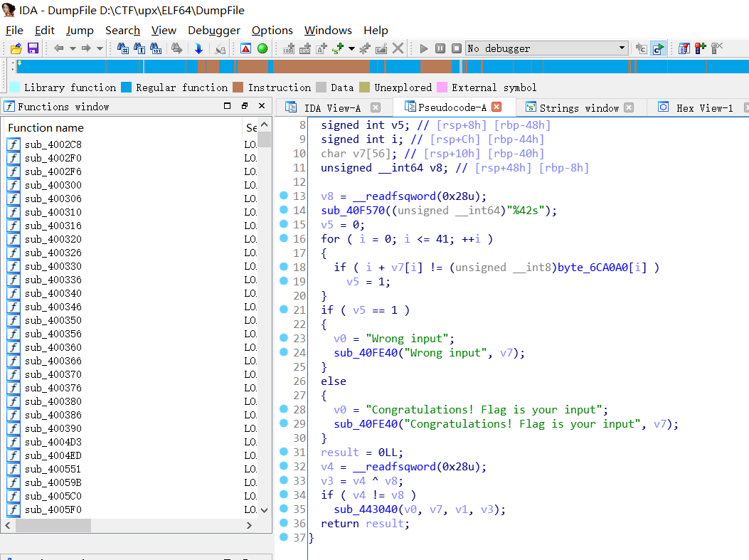Toggle breakpoint dot on line 28
Screen dimensions: 749x560
[x=284, y=409]
